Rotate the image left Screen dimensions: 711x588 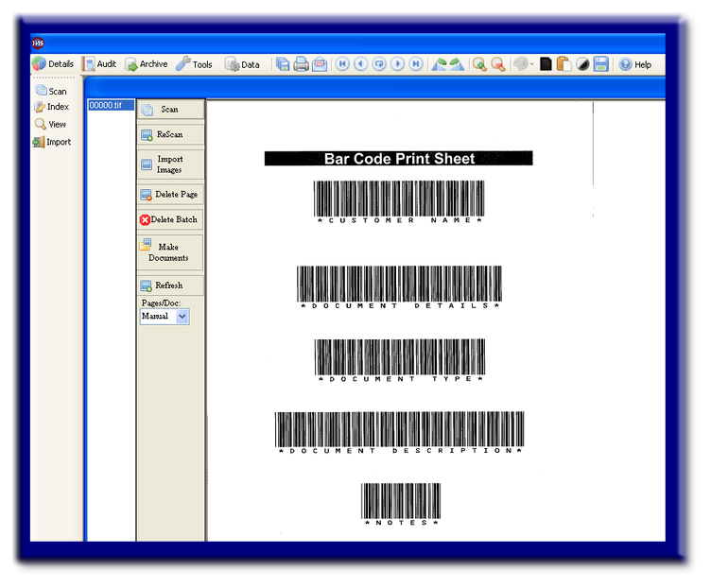coord(439,64)
